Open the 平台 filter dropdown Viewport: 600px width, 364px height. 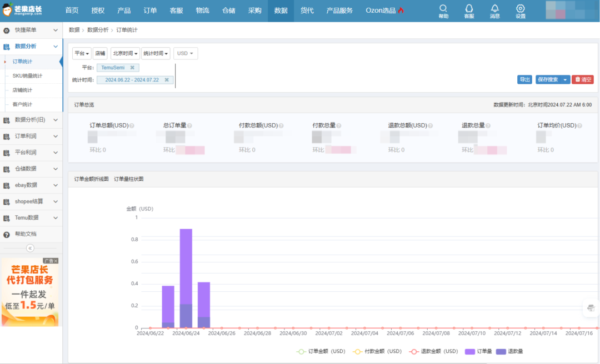82,53
